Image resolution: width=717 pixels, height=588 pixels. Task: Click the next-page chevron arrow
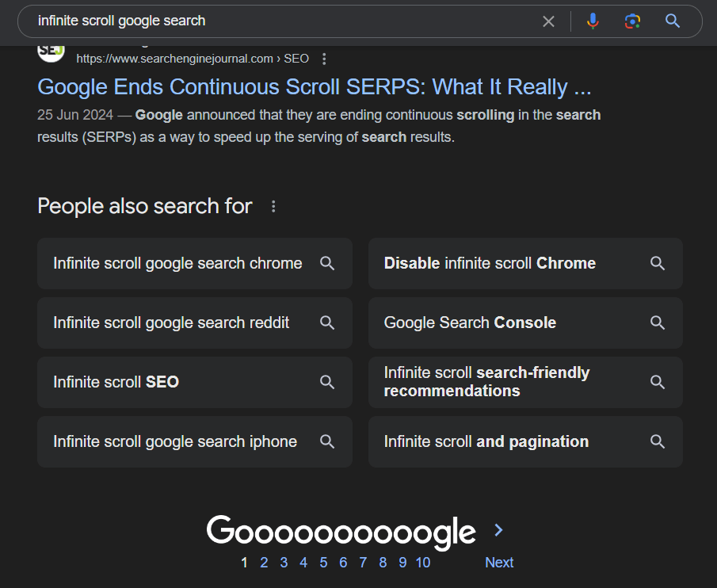pos(498,529)
